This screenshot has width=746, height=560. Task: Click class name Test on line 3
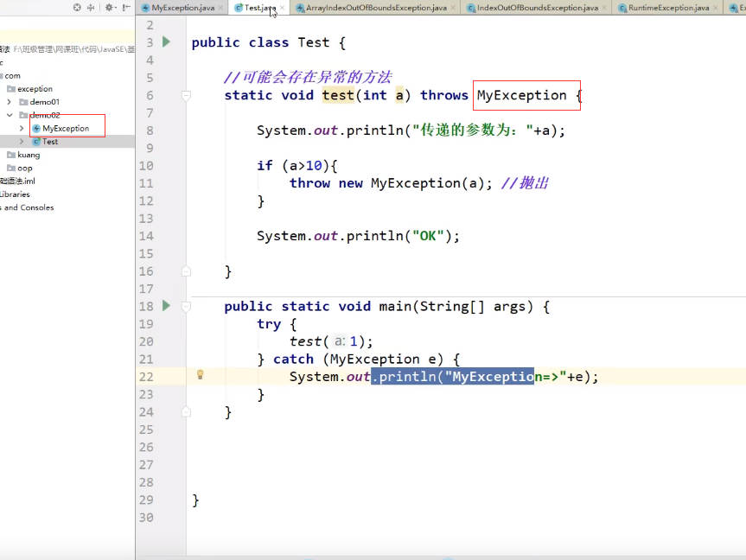(314, 42)
